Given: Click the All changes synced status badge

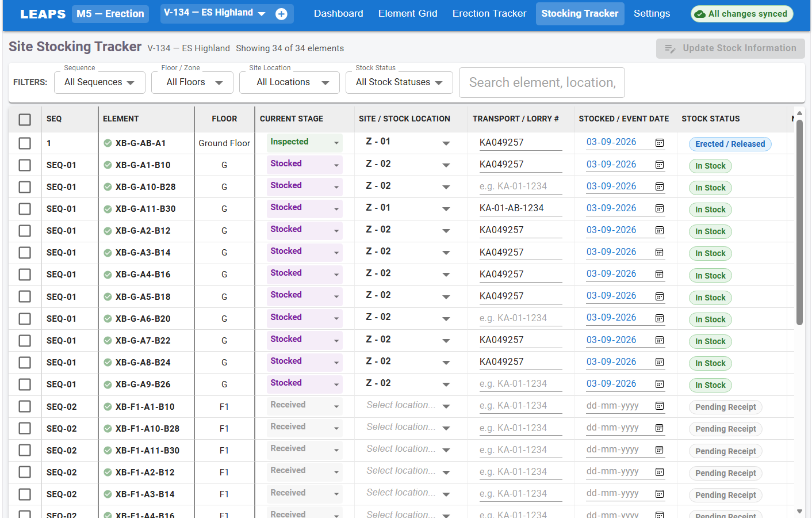Looking at the screenshot, I should click(x=742, y=14).
